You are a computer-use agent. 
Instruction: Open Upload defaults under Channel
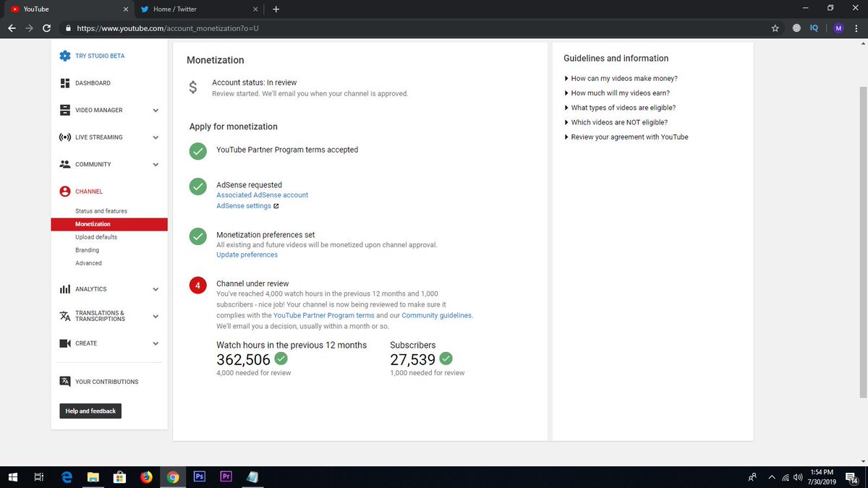coord(96,237)
